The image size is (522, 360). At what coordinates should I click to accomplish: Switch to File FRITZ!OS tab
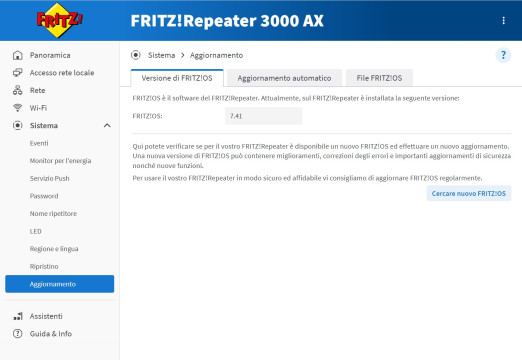tap(379, 78)
